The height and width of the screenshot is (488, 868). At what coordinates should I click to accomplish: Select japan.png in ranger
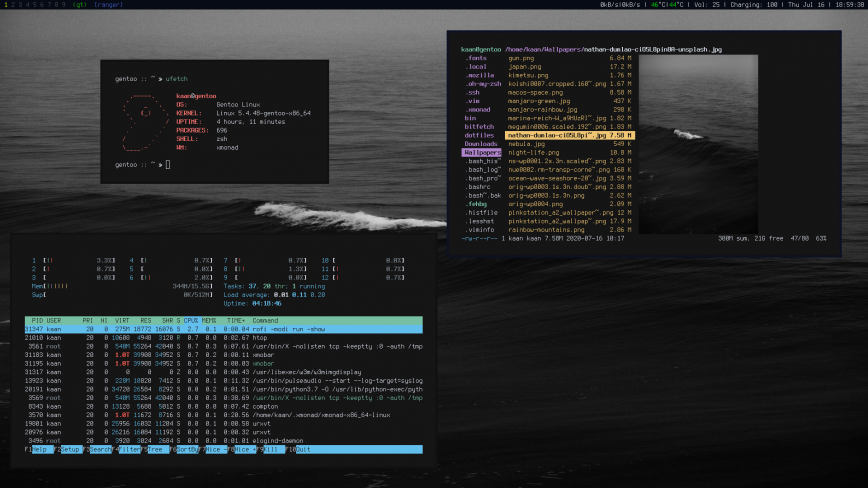(570, 66)
